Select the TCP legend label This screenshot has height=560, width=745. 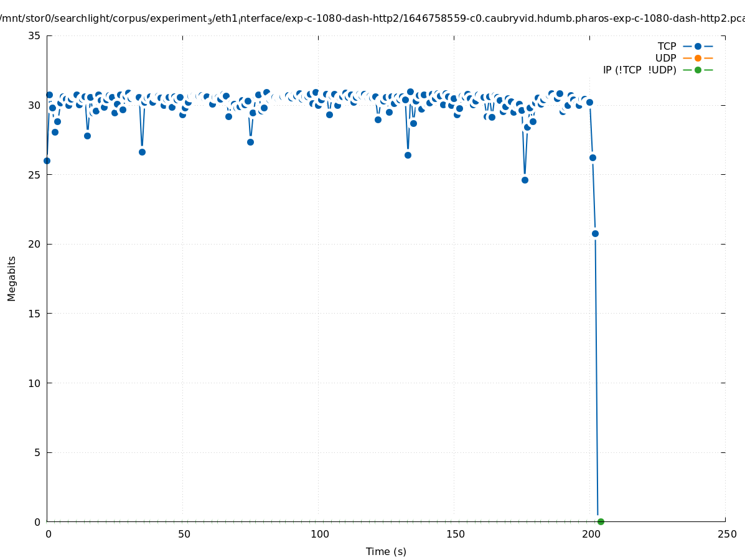point(667,47)
